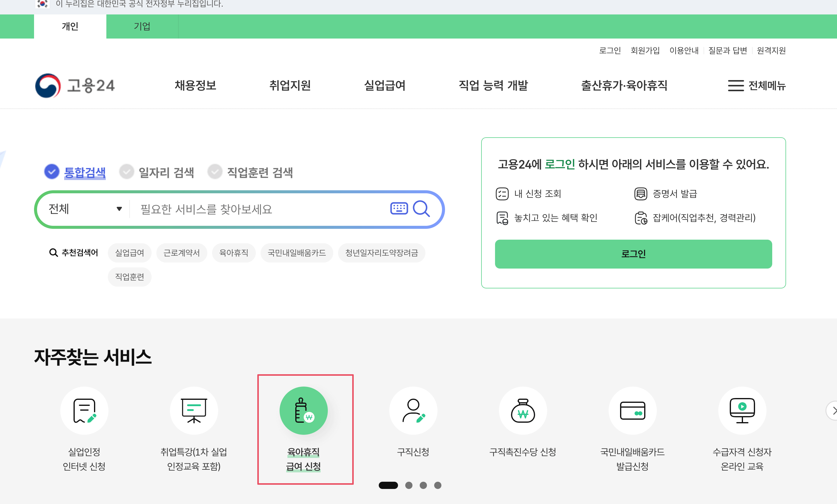837x504 pixels.
Task: Select the 직업훈련 검색 radio option
Action: [215, 172]
